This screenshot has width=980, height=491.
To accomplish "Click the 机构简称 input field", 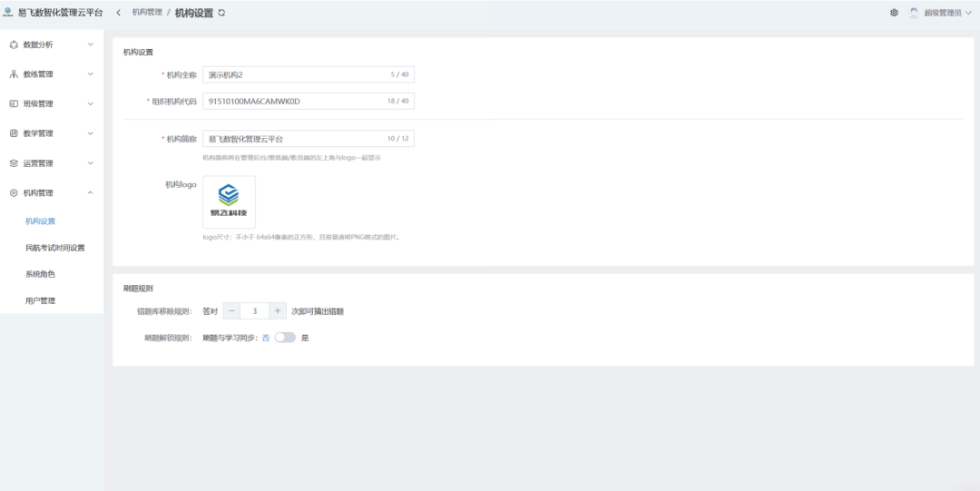I will (x=309, y=139).
